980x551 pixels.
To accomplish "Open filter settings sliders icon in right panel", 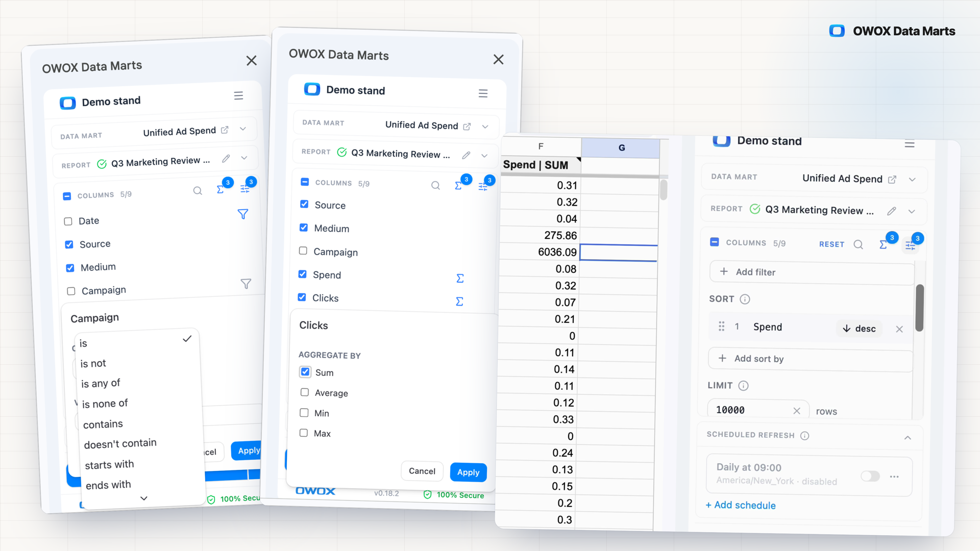I will (911, 245).
